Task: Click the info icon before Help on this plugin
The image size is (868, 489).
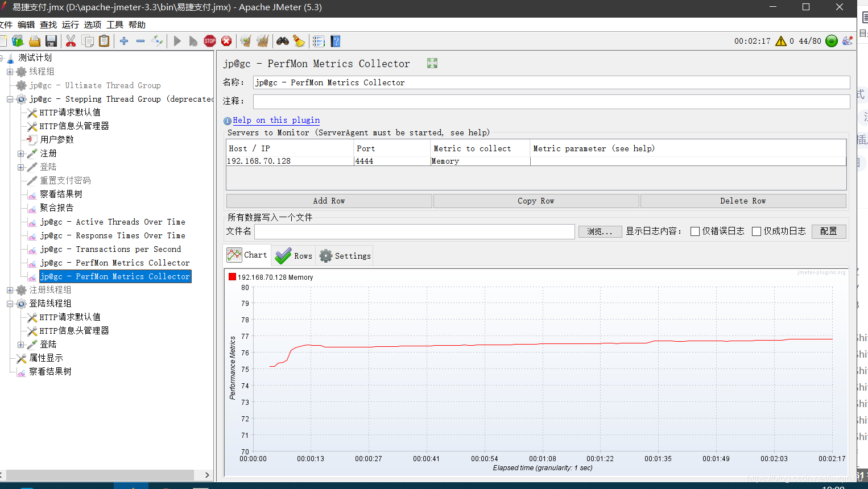Action: pyautogui.click(x=228, y=121)
